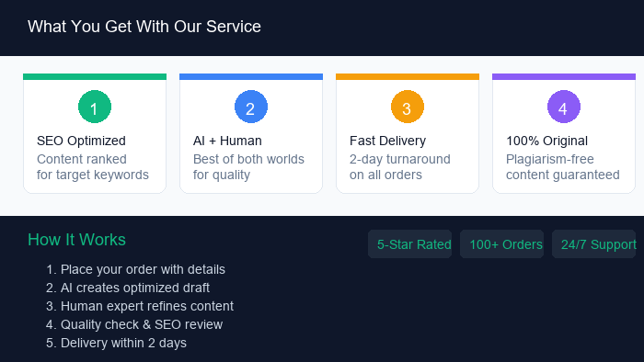Click the What You Get With Our Service heading
Screen dimensions: 644x362
pyautogui.click(x=144, y=27)
